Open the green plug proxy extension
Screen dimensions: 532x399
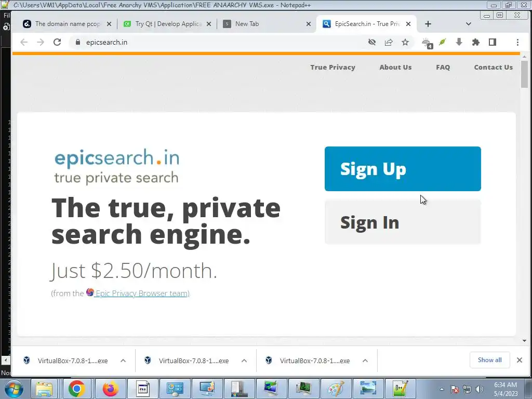[x=443, y=42]
